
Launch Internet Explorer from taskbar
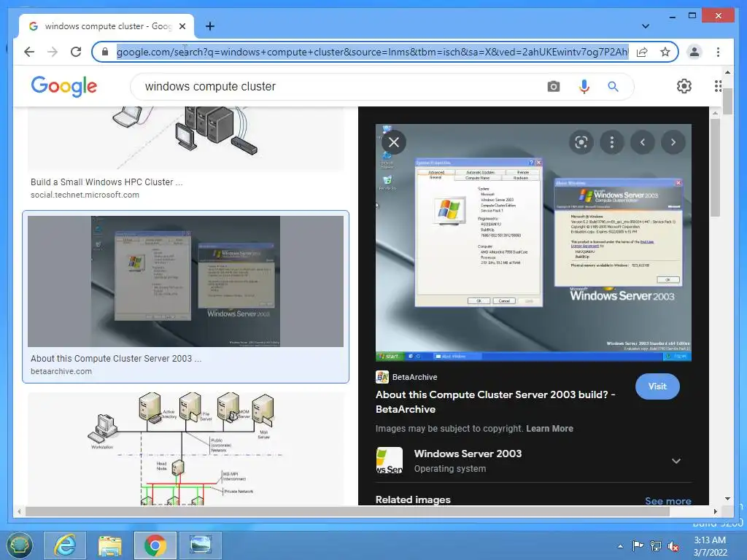coord(65,545)
